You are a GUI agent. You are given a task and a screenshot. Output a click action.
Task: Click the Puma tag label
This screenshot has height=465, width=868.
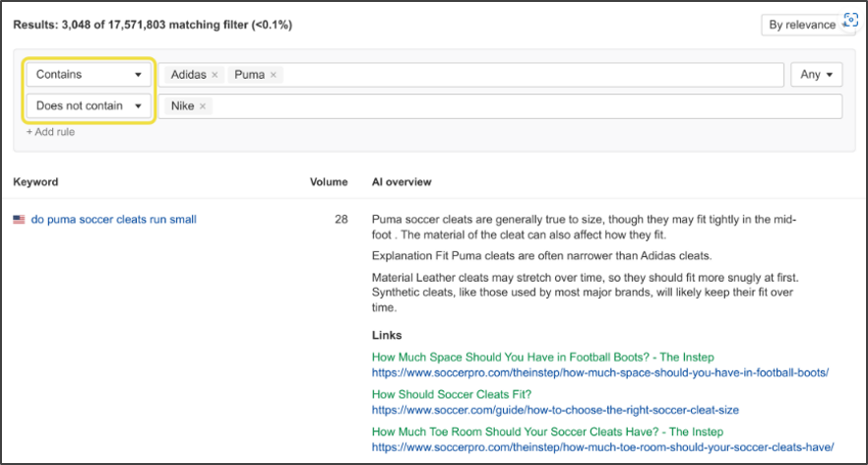249,75
